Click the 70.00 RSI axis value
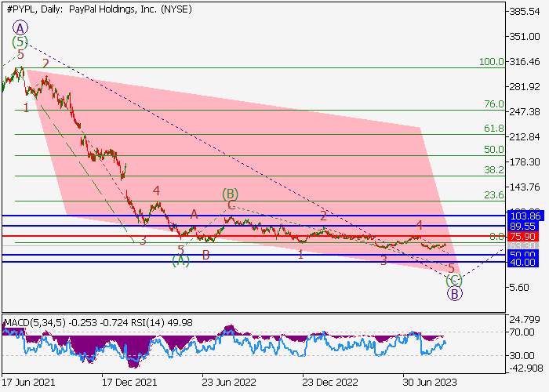This screenshot has height=392, width=549. [522, 332]
